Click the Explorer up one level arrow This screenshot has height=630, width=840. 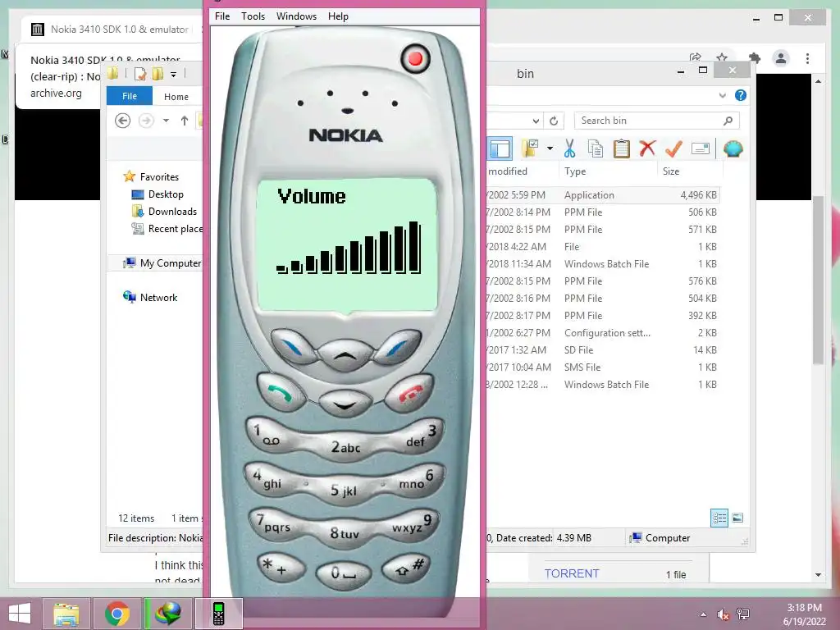point(185,121)
